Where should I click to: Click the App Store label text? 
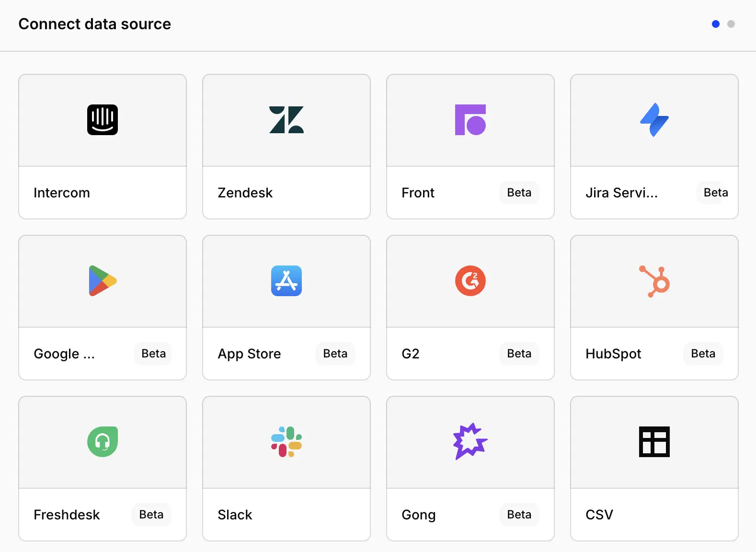tap(249, 354)
